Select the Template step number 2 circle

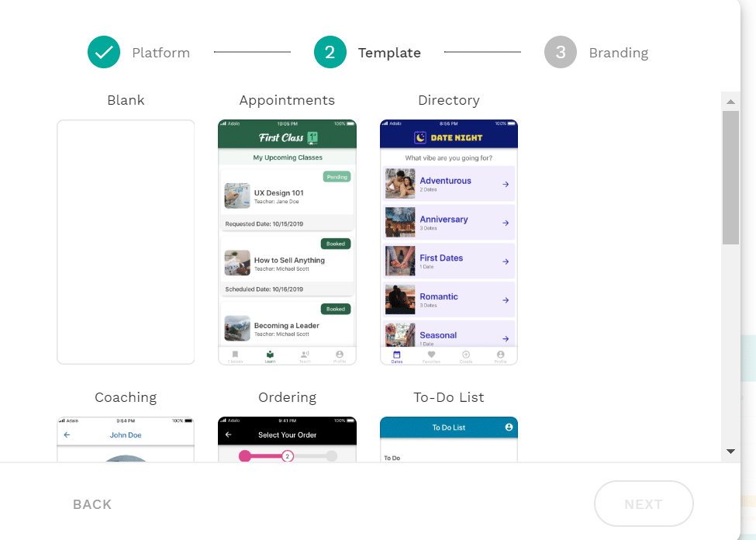pos(330,52)
